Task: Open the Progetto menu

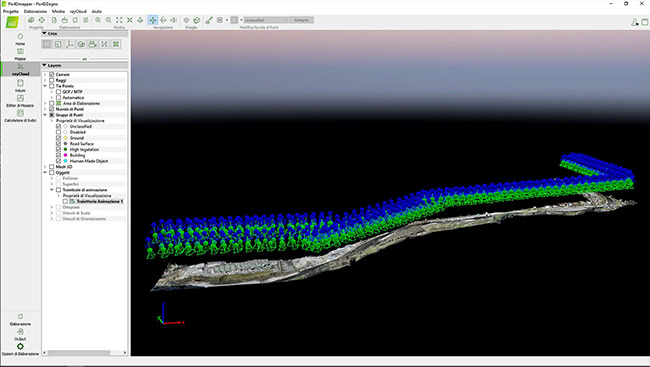Action: pyautogui.click(x=11, y=11)
